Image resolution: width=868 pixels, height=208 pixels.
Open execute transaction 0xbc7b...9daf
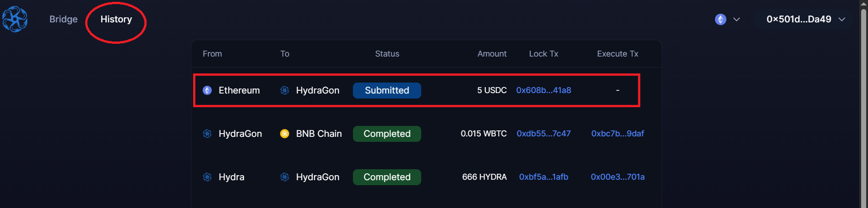[618, 134]
